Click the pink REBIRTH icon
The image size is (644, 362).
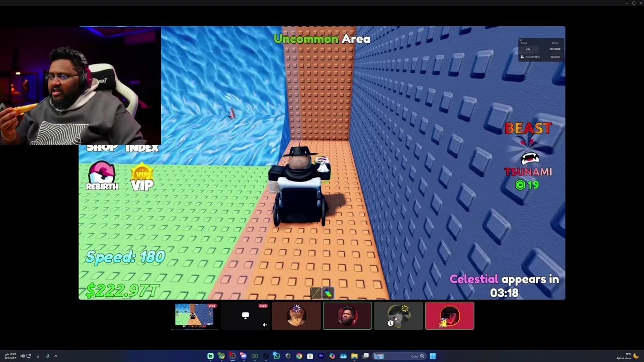coord(102,176)
